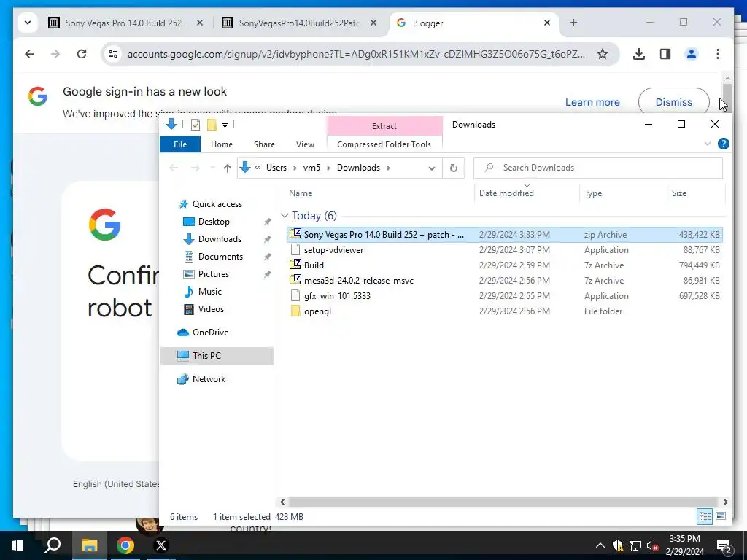Reload the Google signup page

pos(82,54)
